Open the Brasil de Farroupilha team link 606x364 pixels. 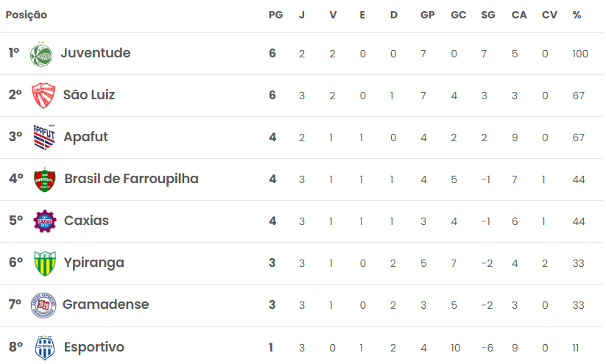[131, 179]
